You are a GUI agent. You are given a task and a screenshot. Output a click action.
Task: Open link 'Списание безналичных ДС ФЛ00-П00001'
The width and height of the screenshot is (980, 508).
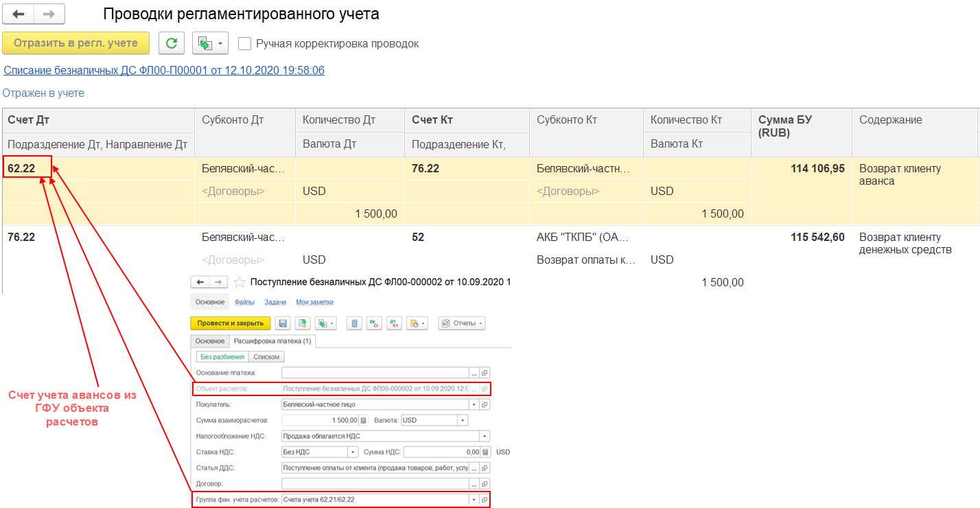[164, 70]
